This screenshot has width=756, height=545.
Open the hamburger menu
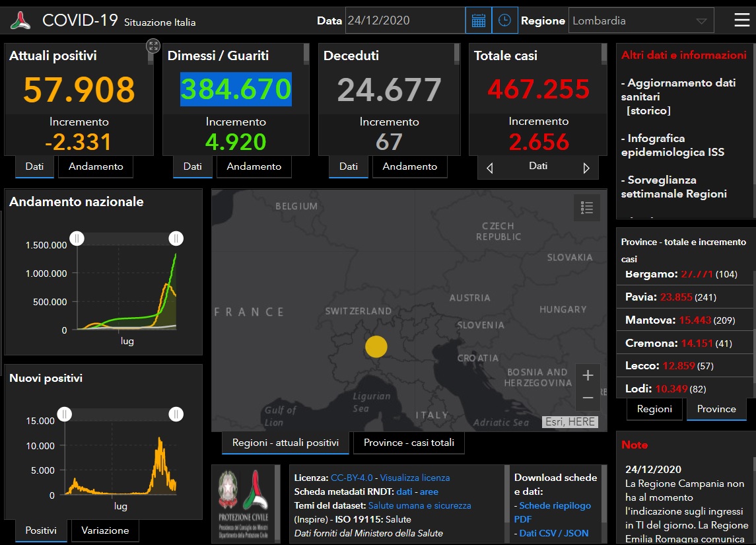point(741,20)
